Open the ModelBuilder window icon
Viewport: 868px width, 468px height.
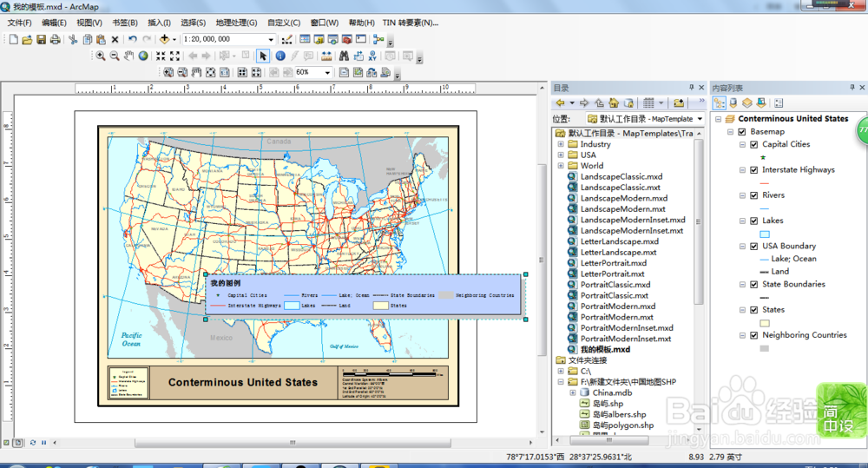(x=378, y=39)
